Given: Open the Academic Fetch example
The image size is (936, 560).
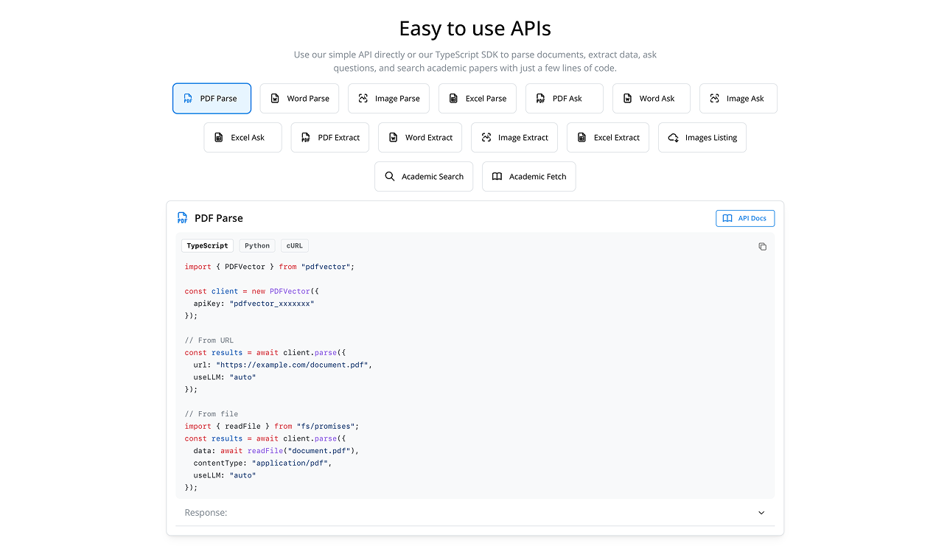Looking at the screenshot, I should (x=529, y=177).
